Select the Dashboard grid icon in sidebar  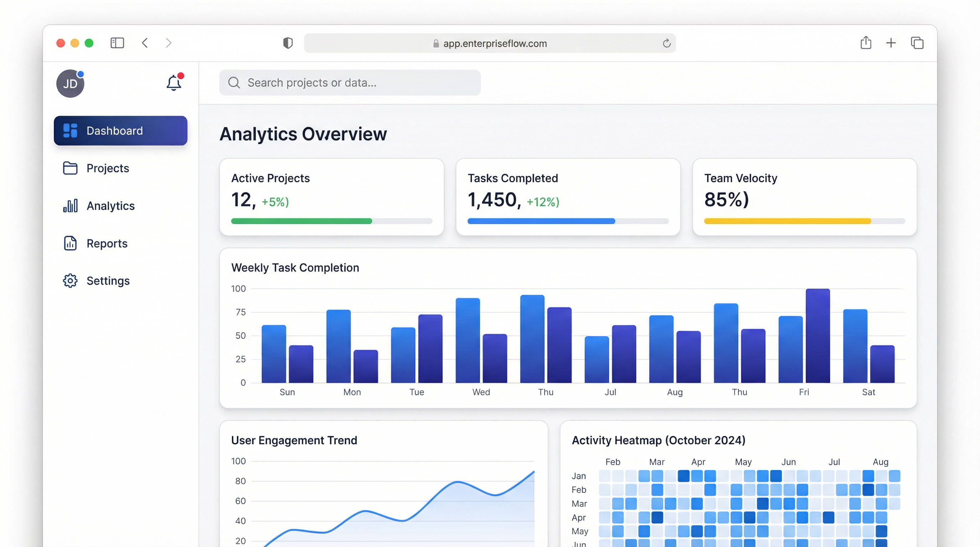[70, 130]
